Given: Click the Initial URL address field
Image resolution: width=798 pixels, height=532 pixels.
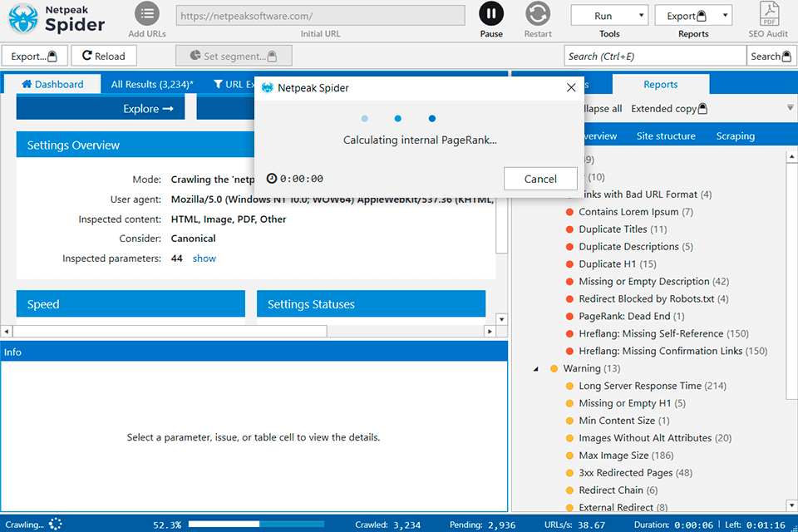Looking at the screenshot, I should pyautogui.click(x=321, y=16).
